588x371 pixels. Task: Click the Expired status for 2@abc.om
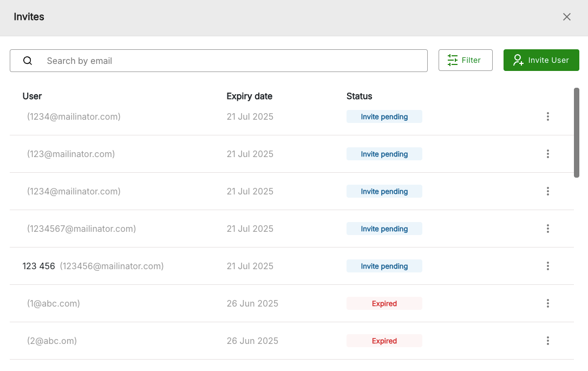(384, 341)
